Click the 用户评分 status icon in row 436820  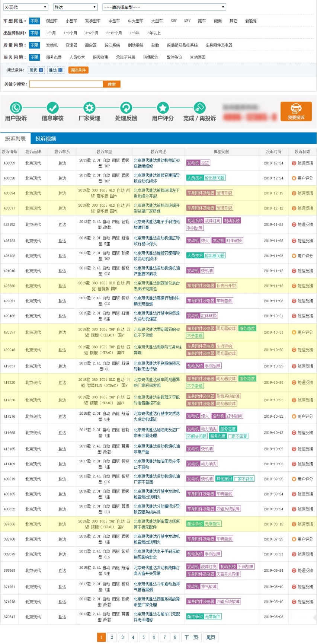(294, 178)
